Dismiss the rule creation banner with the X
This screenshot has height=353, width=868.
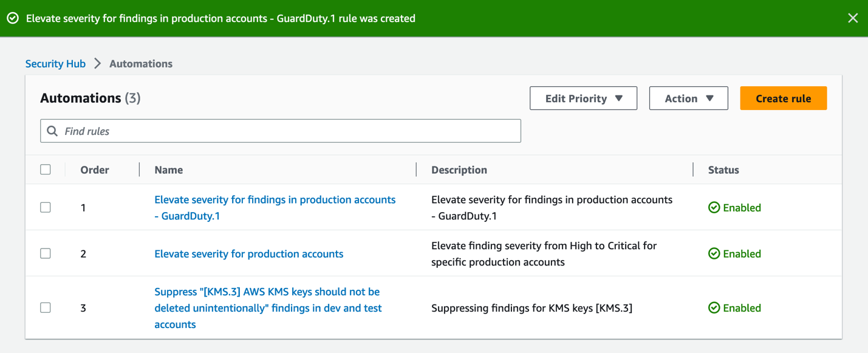point(853,18)
